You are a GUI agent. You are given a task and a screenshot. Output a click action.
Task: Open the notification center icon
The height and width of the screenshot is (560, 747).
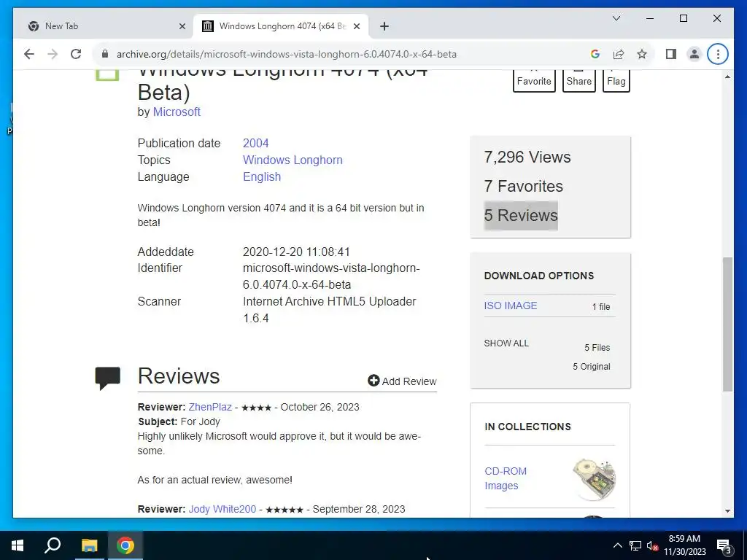click(724, 545)
